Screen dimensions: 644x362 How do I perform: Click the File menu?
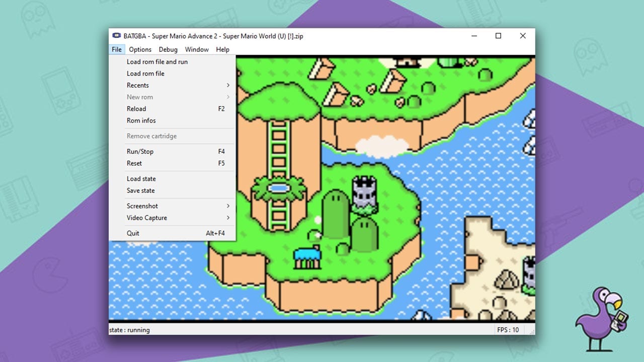[116, 49]
